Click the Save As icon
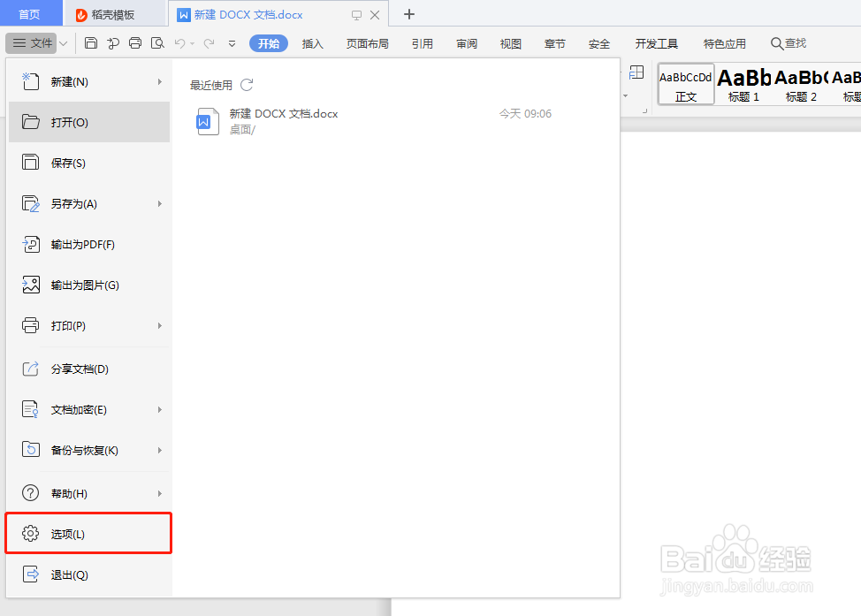This screenshot has width=861, height=616. tap(30, 203)
